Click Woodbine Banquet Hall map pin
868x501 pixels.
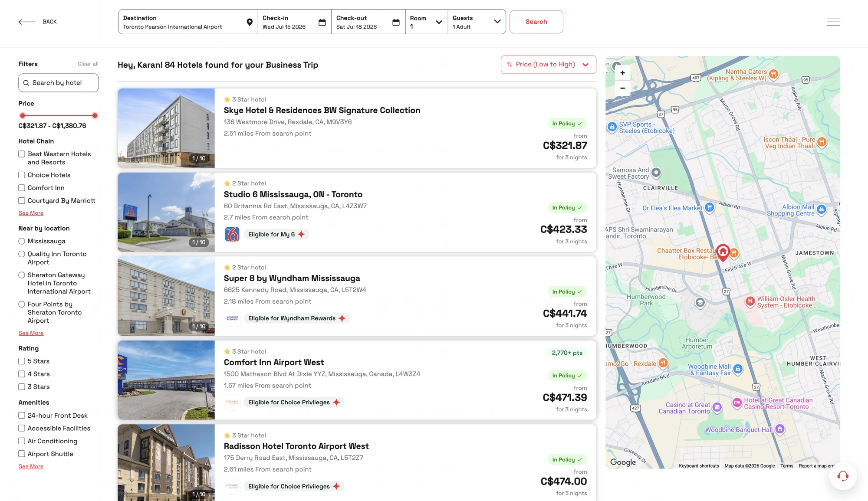coord(779,429)
